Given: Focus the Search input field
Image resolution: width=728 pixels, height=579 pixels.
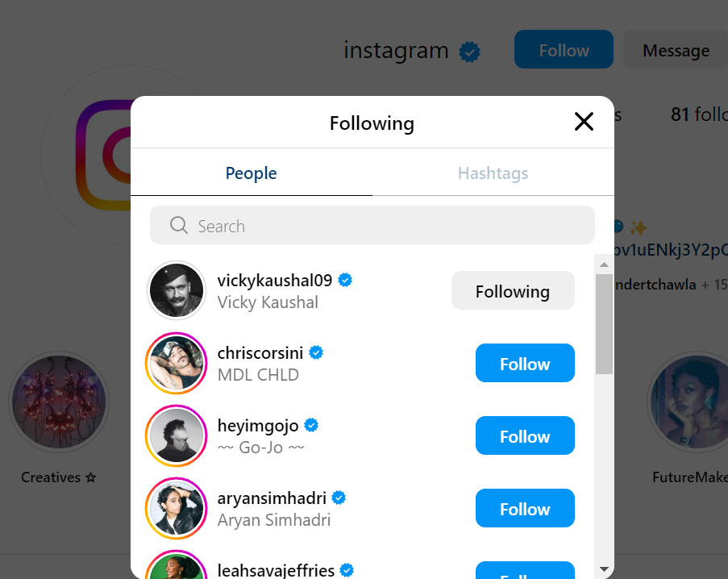Looking at the screenshot, I should pos(387,226).
